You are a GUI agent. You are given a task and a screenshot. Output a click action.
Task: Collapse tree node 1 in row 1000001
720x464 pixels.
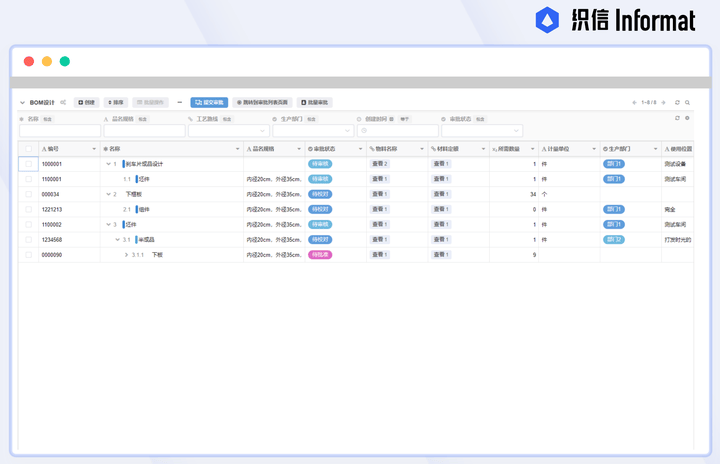108,164
